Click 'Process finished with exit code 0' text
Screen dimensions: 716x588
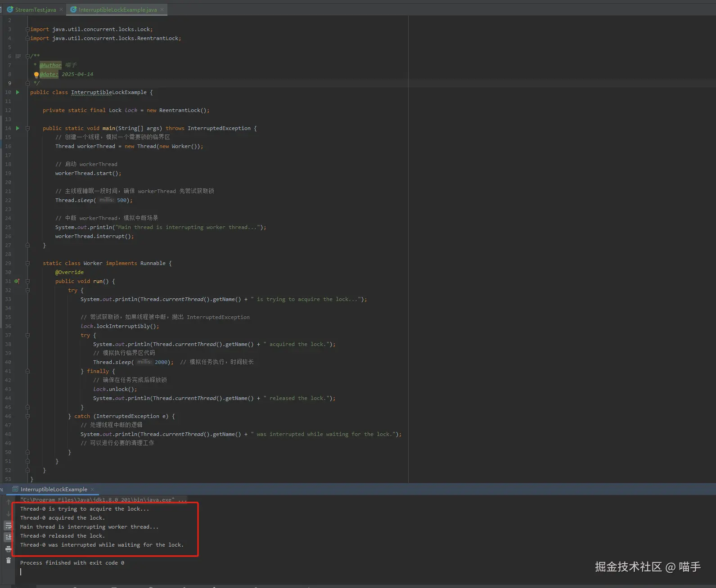pyautogui.click(x=72, y=563)
